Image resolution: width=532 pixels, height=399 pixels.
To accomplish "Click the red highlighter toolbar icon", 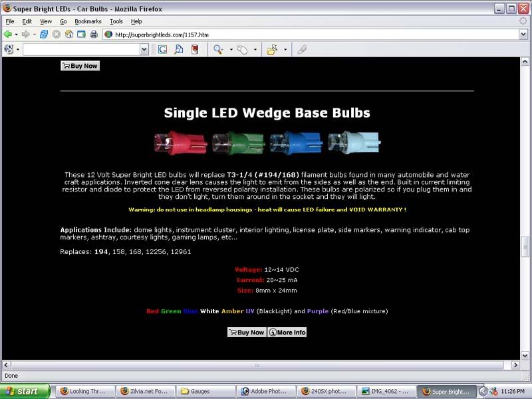I will point(195,49).
